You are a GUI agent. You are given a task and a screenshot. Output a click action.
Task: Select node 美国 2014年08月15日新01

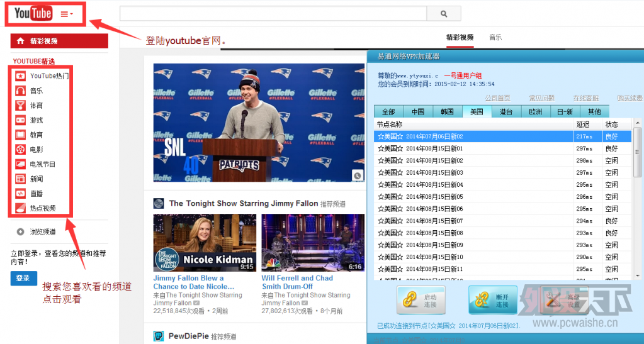[x=503, y=148]
